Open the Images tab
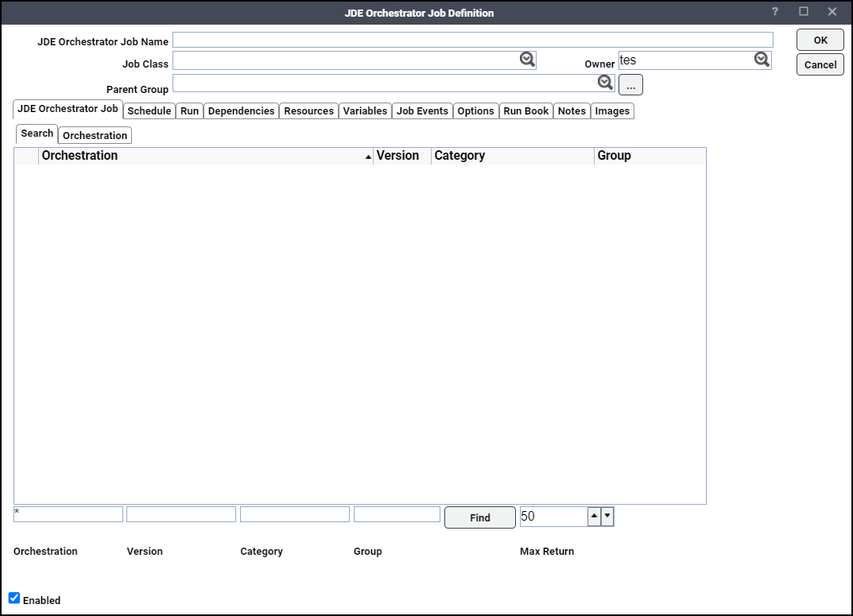 612,111
